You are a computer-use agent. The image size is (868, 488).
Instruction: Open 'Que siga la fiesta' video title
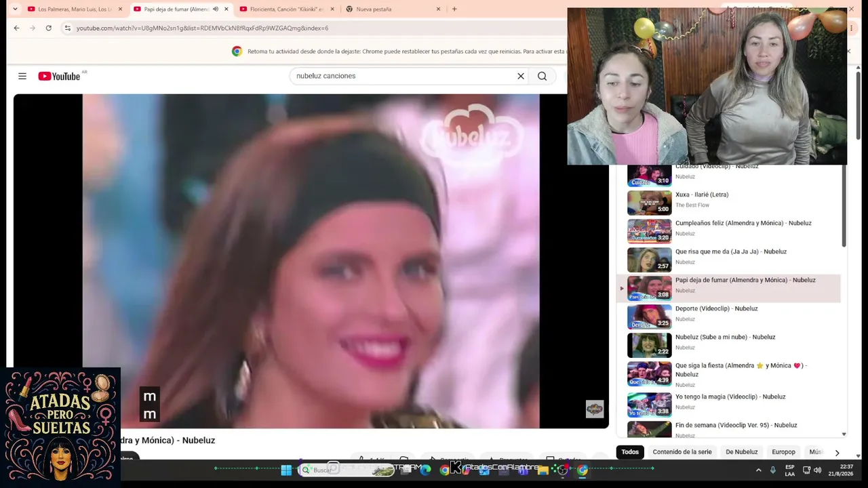click(741, 369)
